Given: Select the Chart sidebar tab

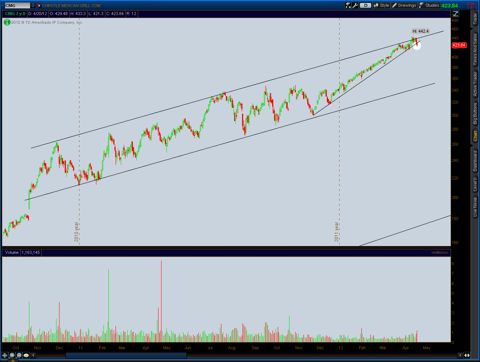Looking at the screenshot, I should click(475, 136).
